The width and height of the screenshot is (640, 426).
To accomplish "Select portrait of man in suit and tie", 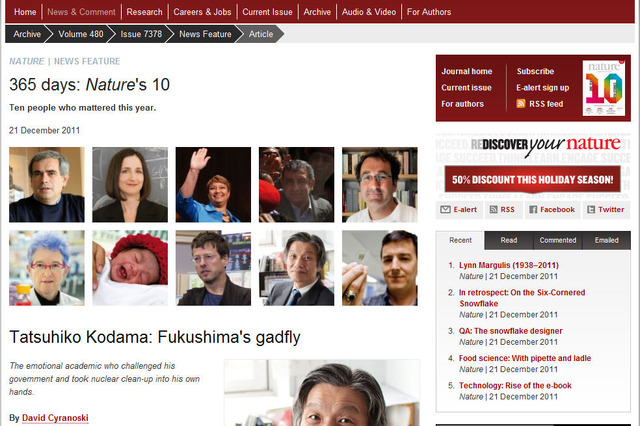I will (x=296, y=268).
